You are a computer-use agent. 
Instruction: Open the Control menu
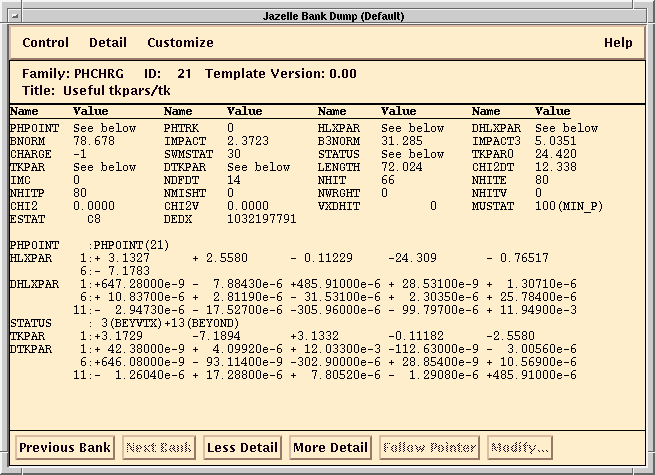(46, 43)
